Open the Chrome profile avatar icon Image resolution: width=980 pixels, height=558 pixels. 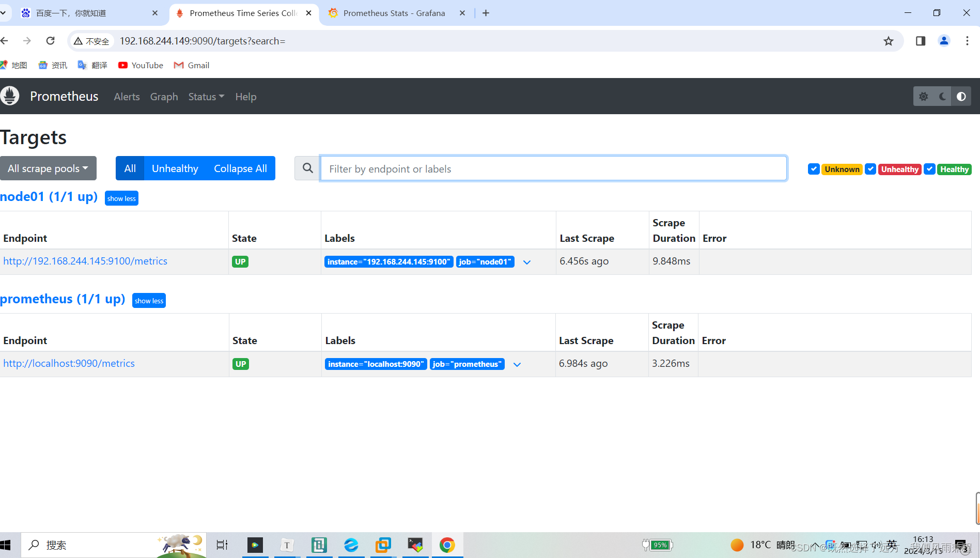944,41
